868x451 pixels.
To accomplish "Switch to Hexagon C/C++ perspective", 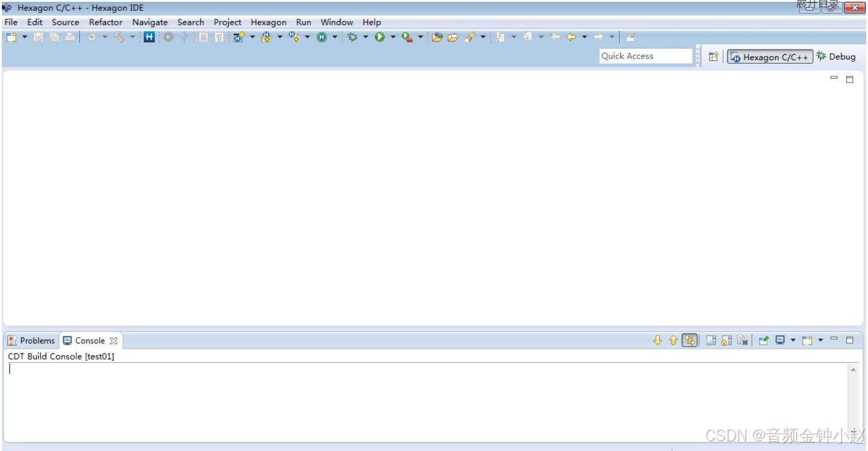I will point(770,57).
